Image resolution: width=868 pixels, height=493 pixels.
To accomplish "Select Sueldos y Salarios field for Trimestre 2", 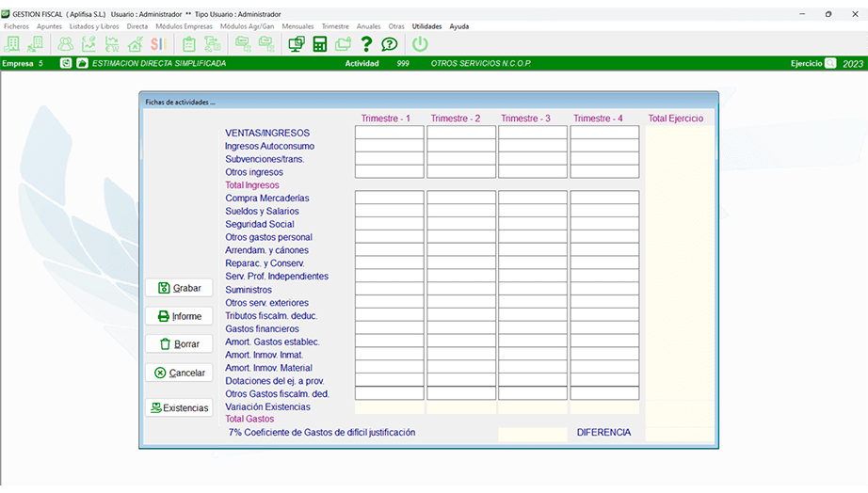I will 461,211.
